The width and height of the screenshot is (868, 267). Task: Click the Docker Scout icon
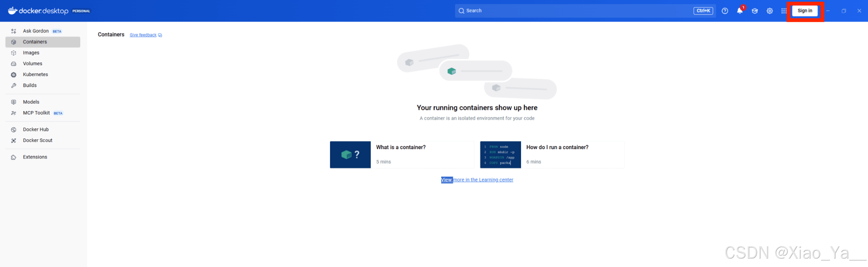point(14,141)
